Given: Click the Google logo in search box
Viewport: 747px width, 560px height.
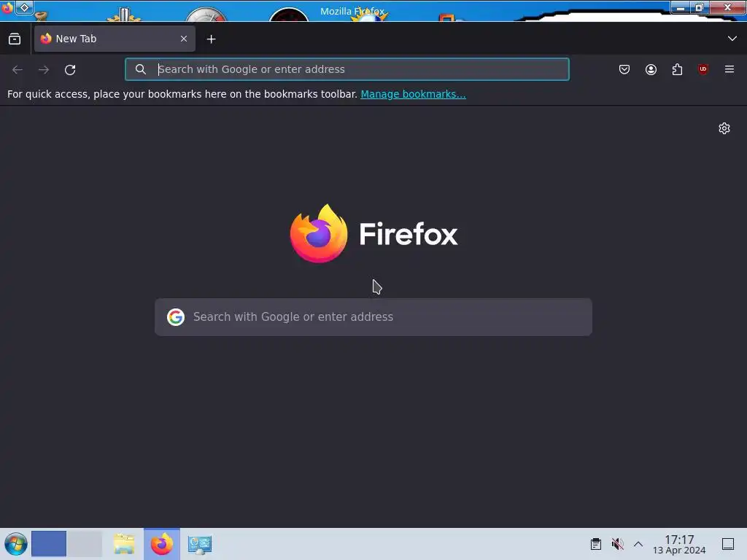Looking at the screenshot, I should [176, 317].
